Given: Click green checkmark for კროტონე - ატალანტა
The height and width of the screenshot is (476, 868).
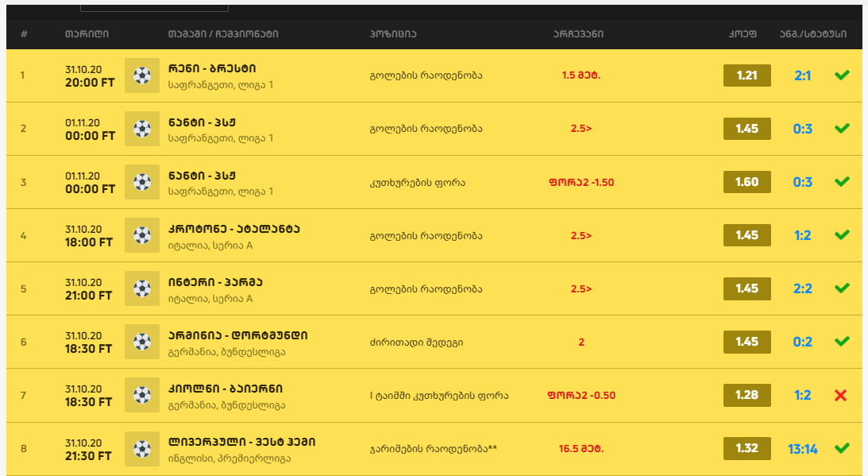Looking at the screenshot, I should point(842,234).
